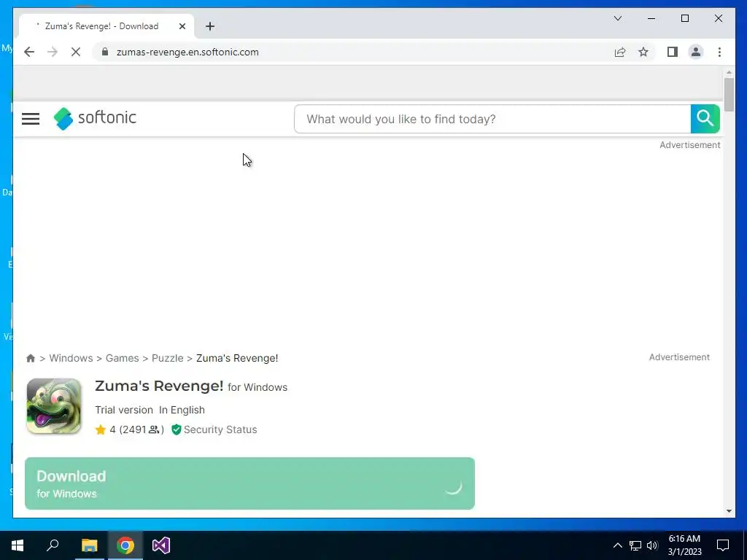Viewport: 747px width, 560px height.
Task: Click page scrollbar thumb
Action: [x=729, y=94]
